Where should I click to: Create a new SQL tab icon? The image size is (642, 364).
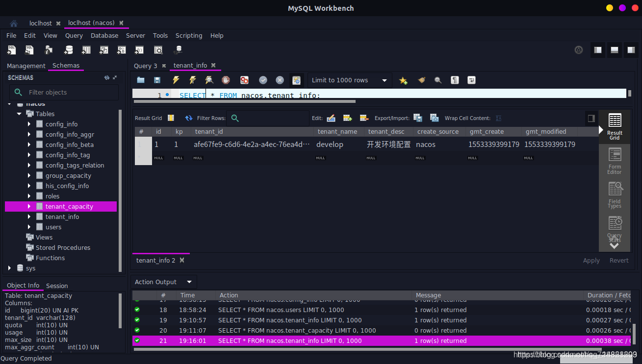(12, 50)
